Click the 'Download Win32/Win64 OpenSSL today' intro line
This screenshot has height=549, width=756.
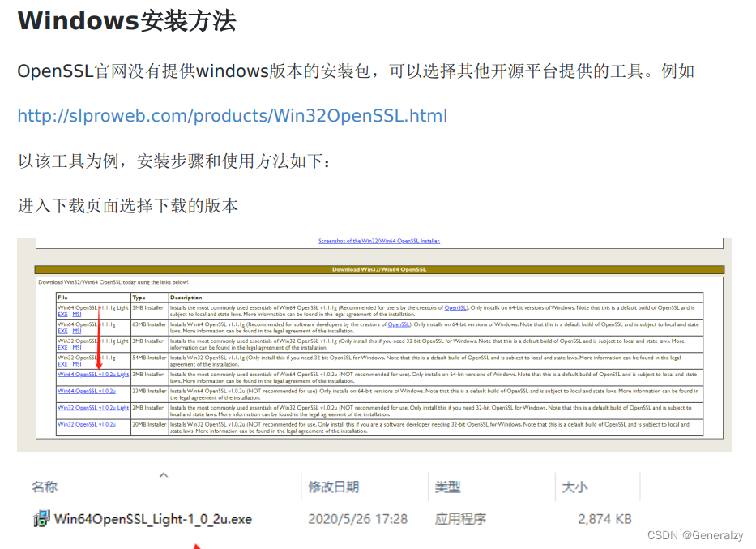click(113, 282)
